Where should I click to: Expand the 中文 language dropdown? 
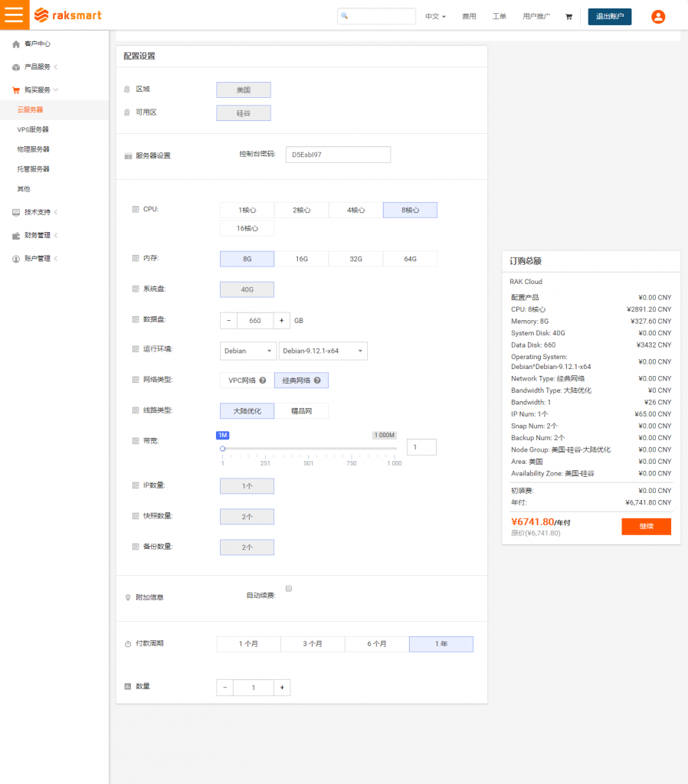pyautogui.click(x=435, y=17)
